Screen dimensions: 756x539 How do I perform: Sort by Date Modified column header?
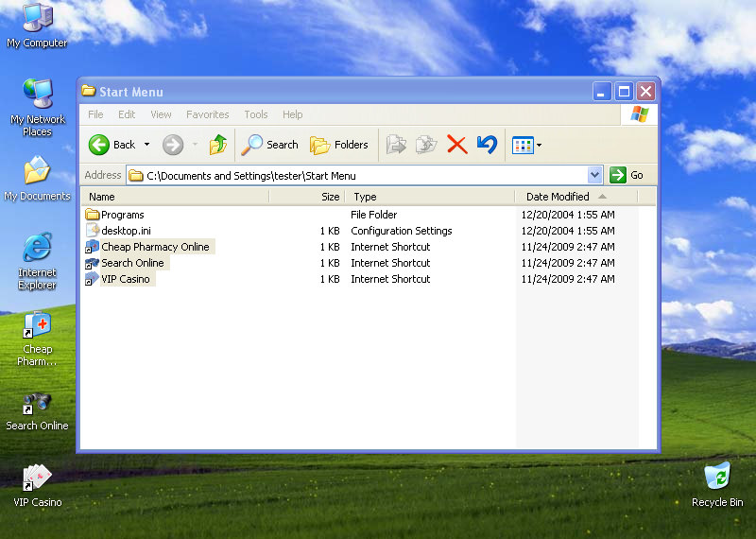tap(576, 197)
